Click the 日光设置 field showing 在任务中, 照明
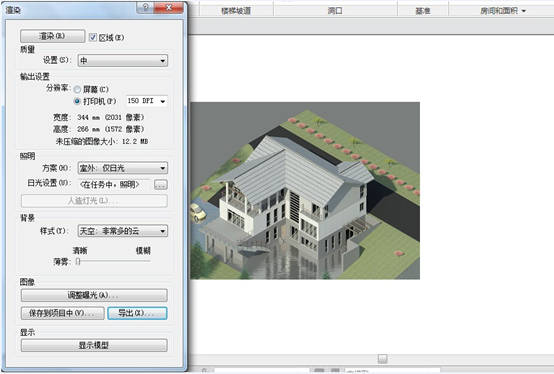 coord(113,184)
